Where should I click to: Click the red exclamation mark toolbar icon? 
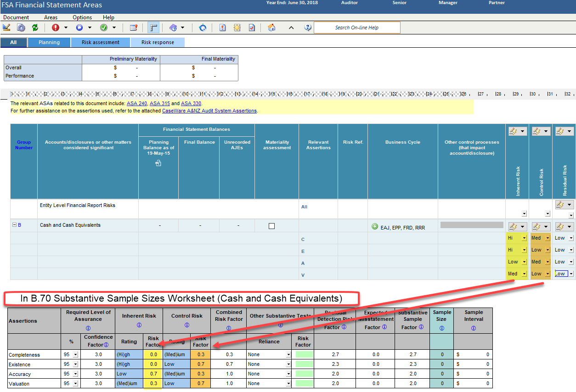click(56, 28)
